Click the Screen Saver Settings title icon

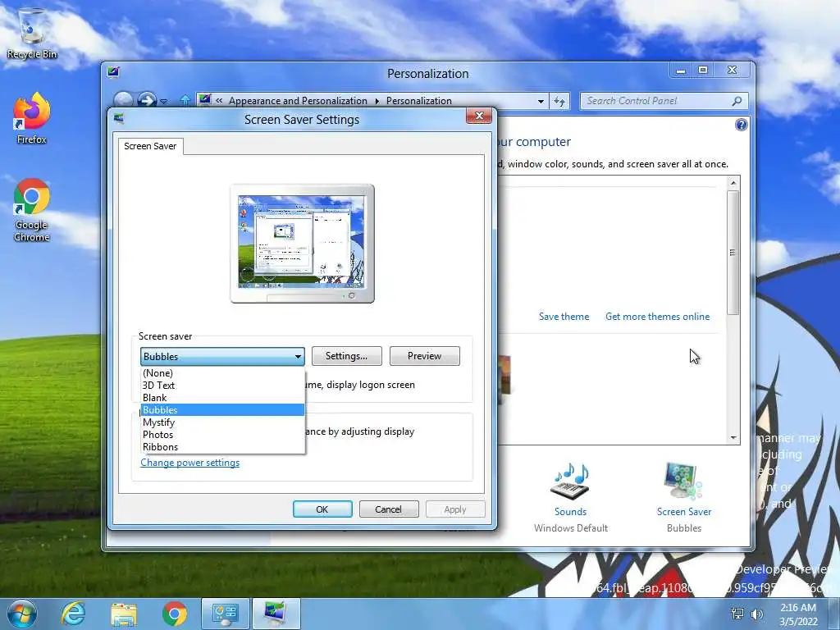point(119,119)
